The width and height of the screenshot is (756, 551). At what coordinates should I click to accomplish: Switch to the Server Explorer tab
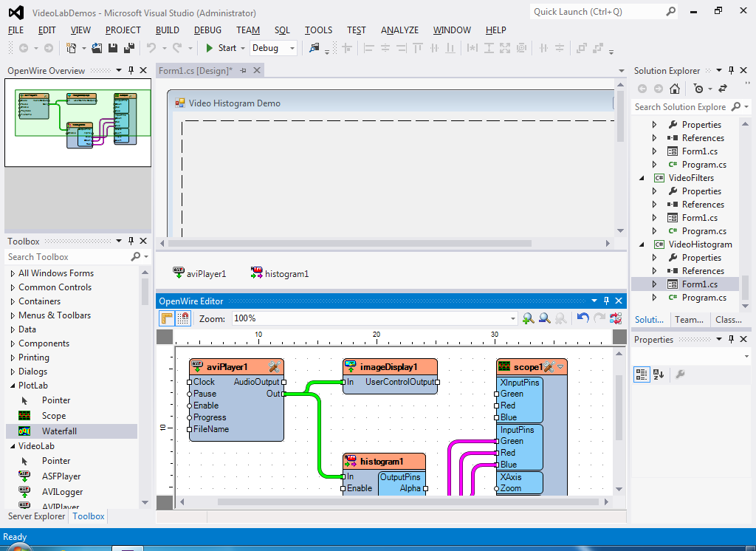click(36, 516)
